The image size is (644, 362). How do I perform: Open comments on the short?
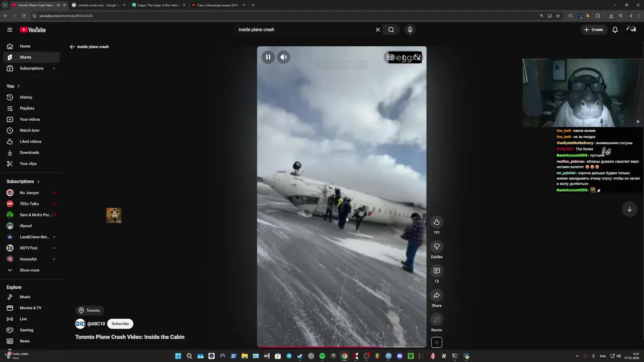click(x=437, y=271)
